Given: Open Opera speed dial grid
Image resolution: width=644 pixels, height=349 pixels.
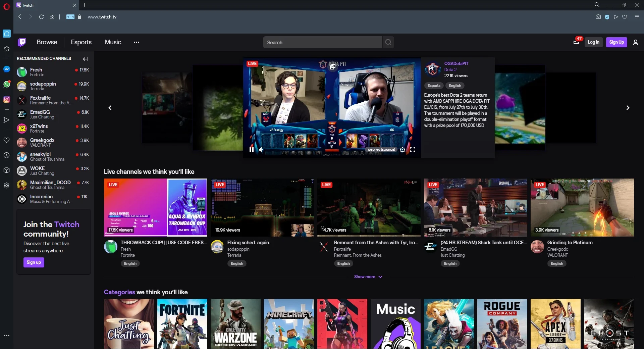Looking at the screenshot, I should pyautogui.click(x=52, y=17).
